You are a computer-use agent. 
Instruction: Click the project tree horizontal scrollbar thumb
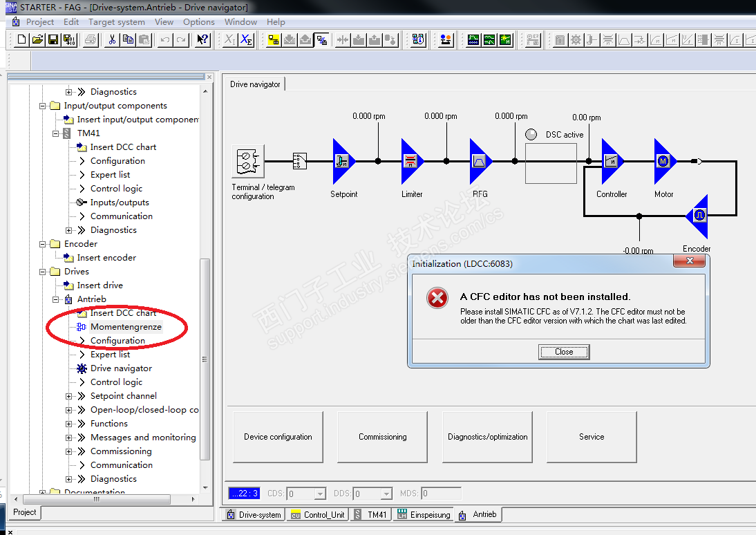[x=97, y=499]
